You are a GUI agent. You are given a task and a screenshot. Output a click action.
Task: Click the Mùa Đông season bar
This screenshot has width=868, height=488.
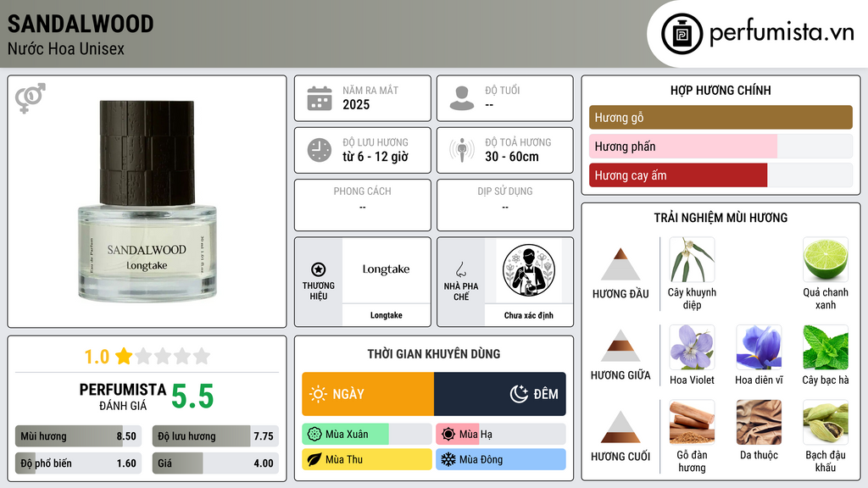pyautogui.click(x=500, y=459)
